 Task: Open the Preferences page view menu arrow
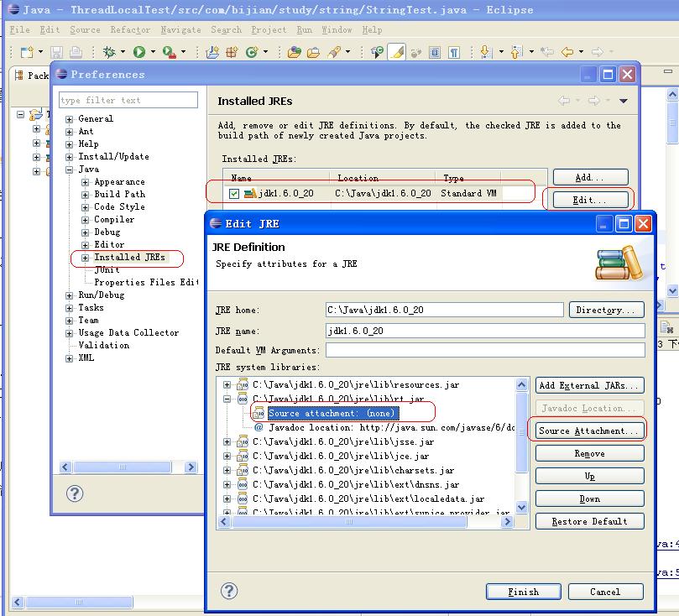point(624,101)
